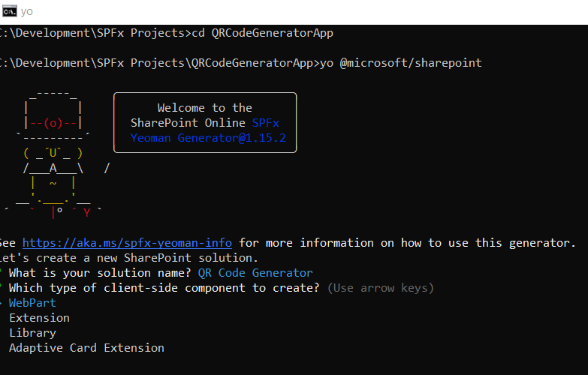Image resolution: width=588 pixels, height=375 pixels.
Task: Click the mascot's red (o) eye
Action: (53, 123)
